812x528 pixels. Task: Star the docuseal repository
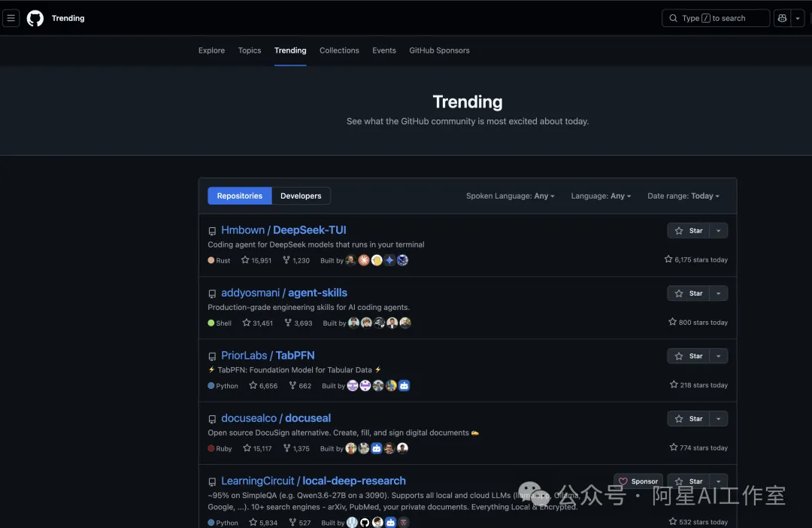(688, 419)
